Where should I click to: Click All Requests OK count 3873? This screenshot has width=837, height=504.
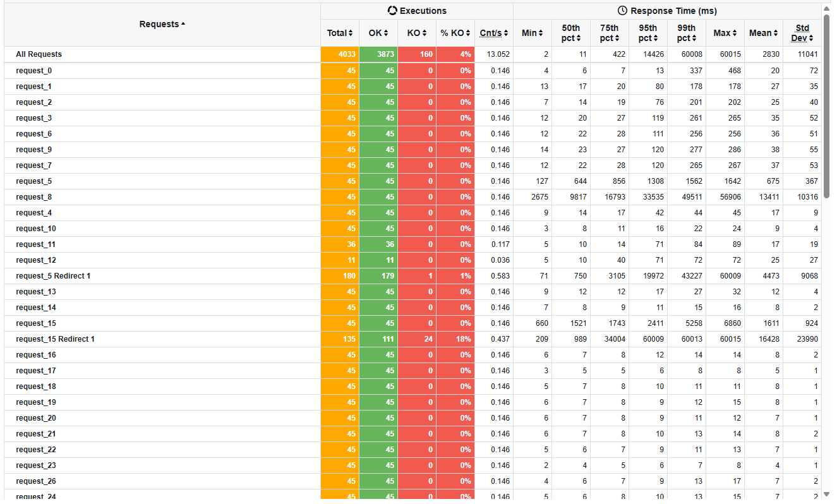point(385,54)
